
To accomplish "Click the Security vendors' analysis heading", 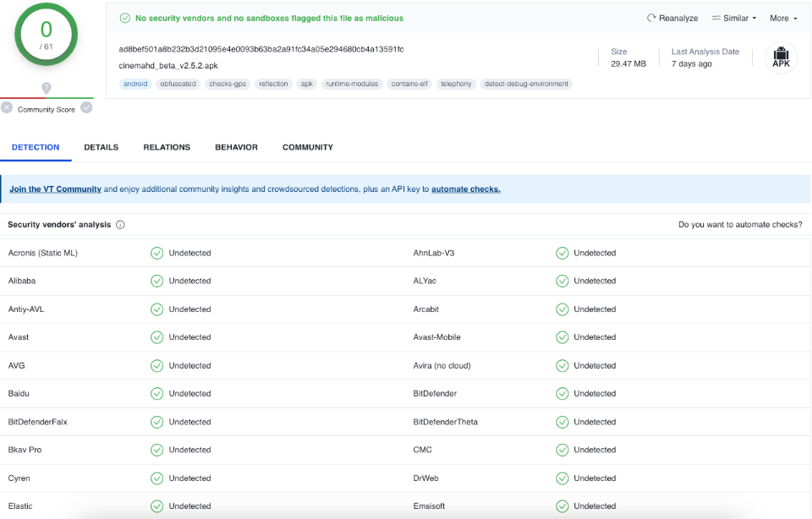I will point(59,225).
